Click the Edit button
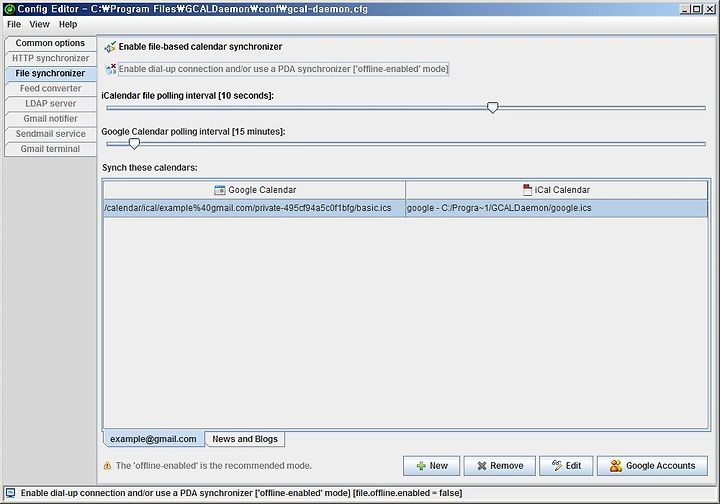720x504 pixels. [566, 465]
